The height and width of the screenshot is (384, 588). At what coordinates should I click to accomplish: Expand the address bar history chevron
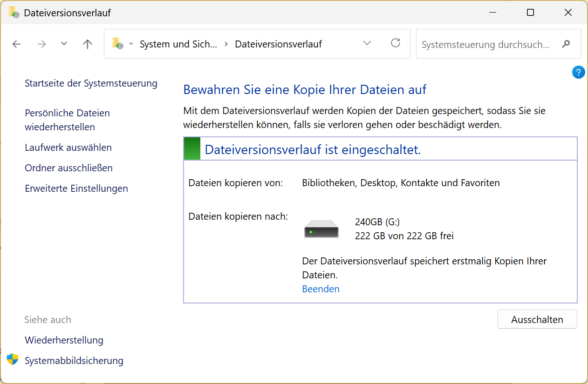pos(367,43)
